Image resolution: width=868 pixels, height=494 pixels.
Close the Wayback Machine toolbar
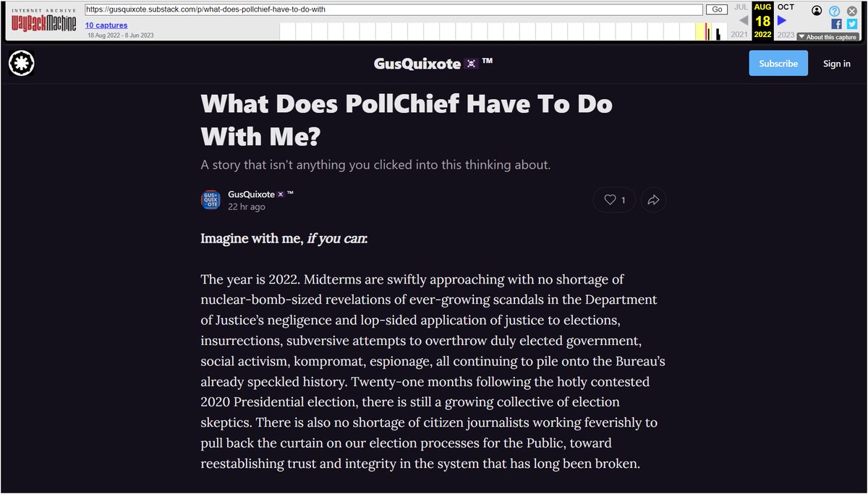(852, 11)
